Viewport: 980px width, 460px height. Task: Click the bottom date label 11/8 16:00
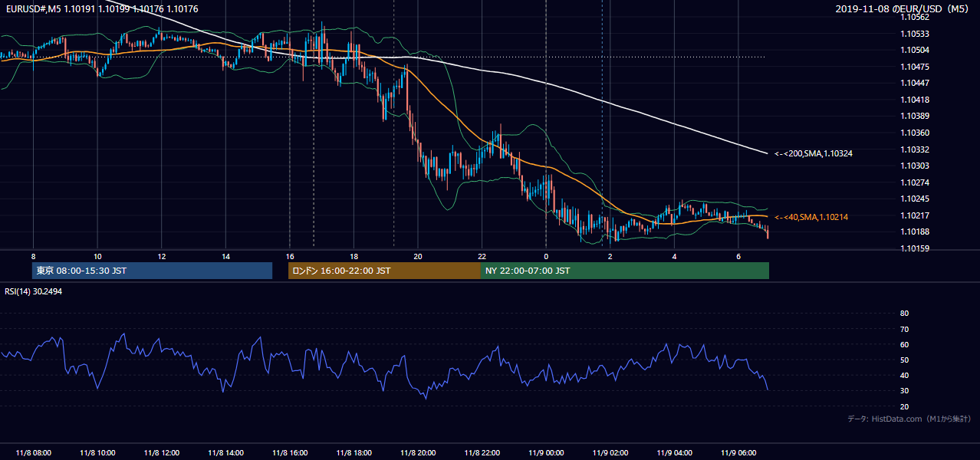[290, 453]
